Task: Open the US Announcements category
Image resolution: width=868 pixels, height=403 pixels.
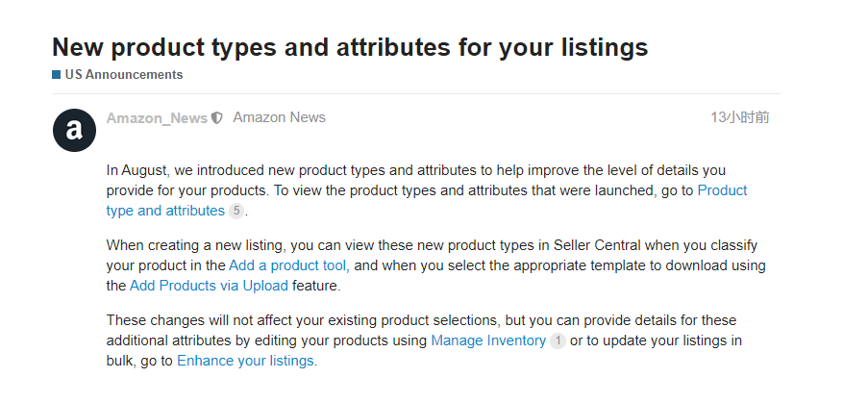Action: coord(123,74)
